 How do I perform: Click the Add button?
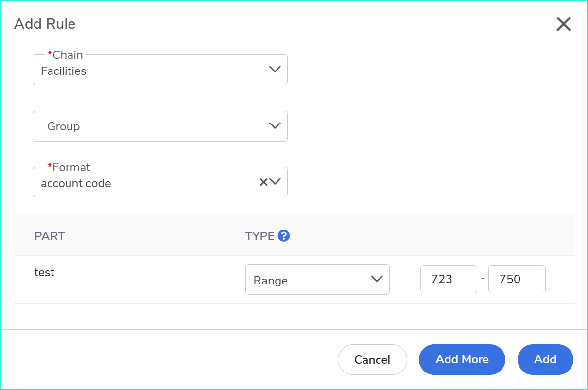pos(545,359)
